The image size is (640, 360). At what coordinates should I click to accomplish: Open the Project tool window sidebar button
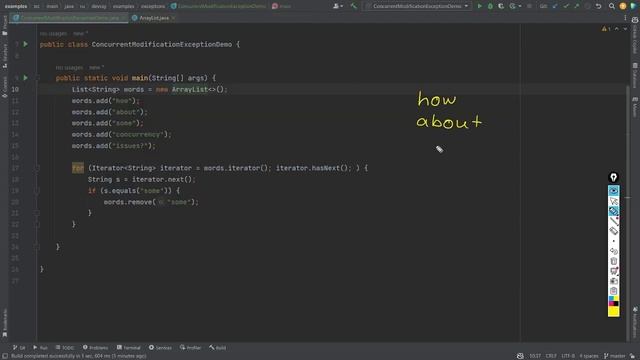click(4, 25)
